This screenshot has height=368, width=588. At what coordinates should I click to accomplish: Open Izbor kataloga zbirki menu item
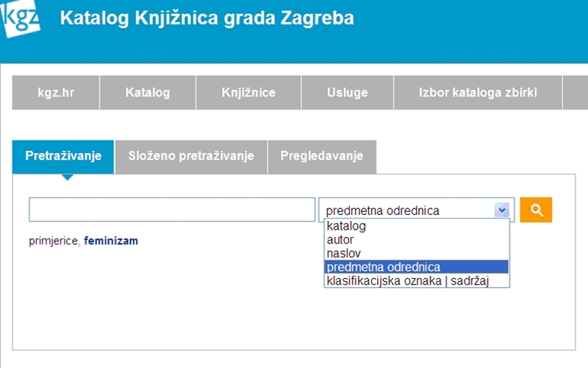pos(478,93)
